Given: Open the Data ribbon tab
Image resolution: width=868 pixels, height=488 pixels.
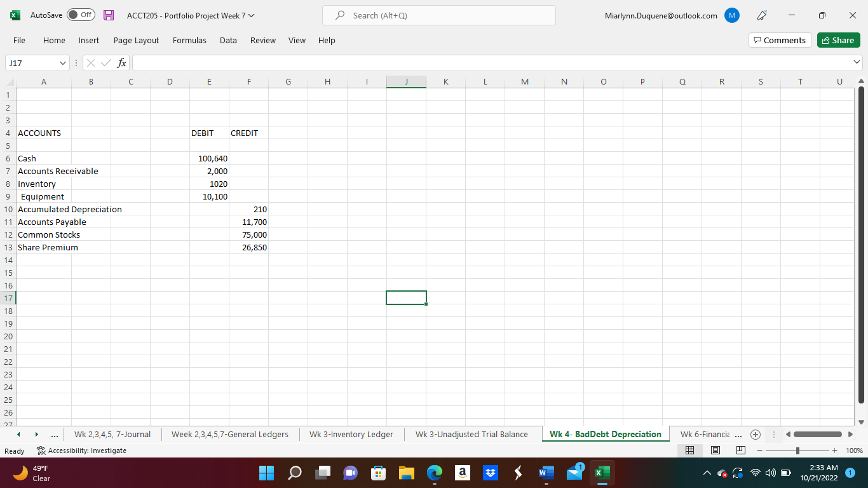Looking at the screenshot, I should [x=228, y=40].
